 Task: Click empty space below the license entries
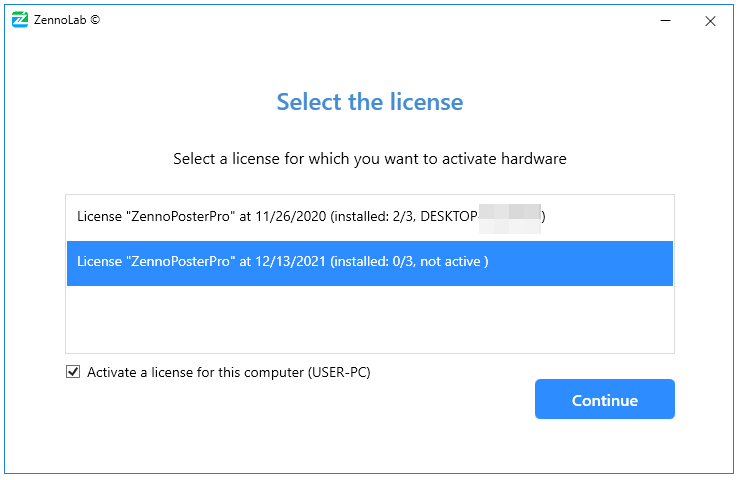point(370,320)
